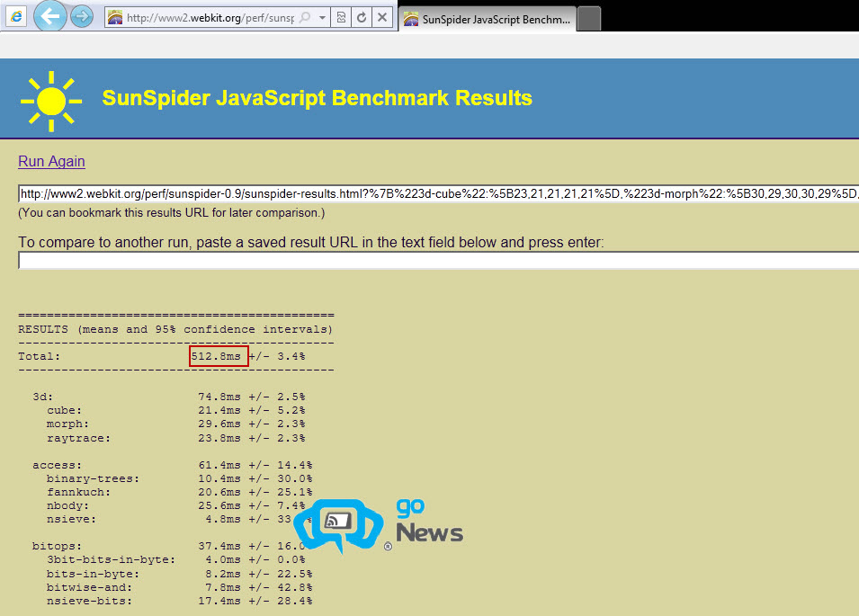Click the access time 61.4ms
Image resolution: width=859 pixels, height=616 pixels.
tap(219, 465)
